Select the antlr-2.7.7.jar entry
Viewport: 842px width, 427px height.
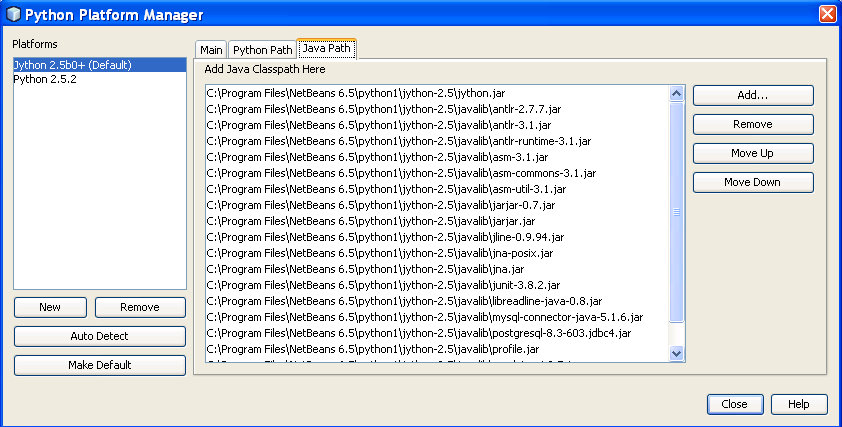tap(437, 109)
